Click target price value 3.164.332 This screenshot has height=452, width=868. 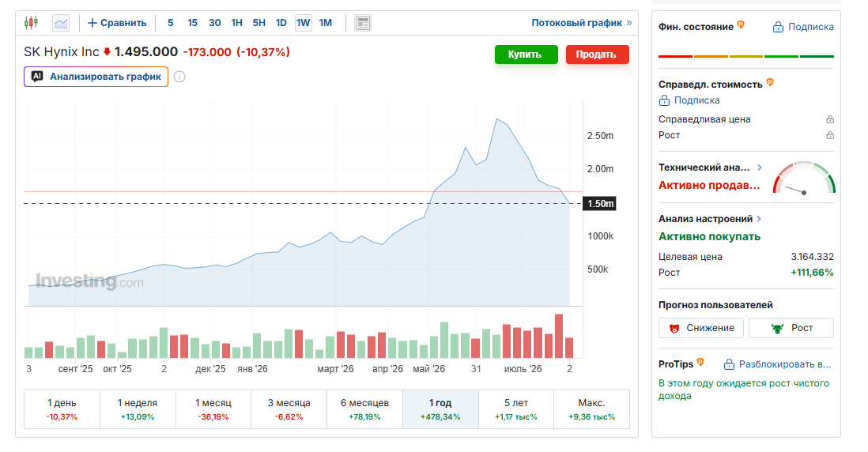(x=812, y=257)
